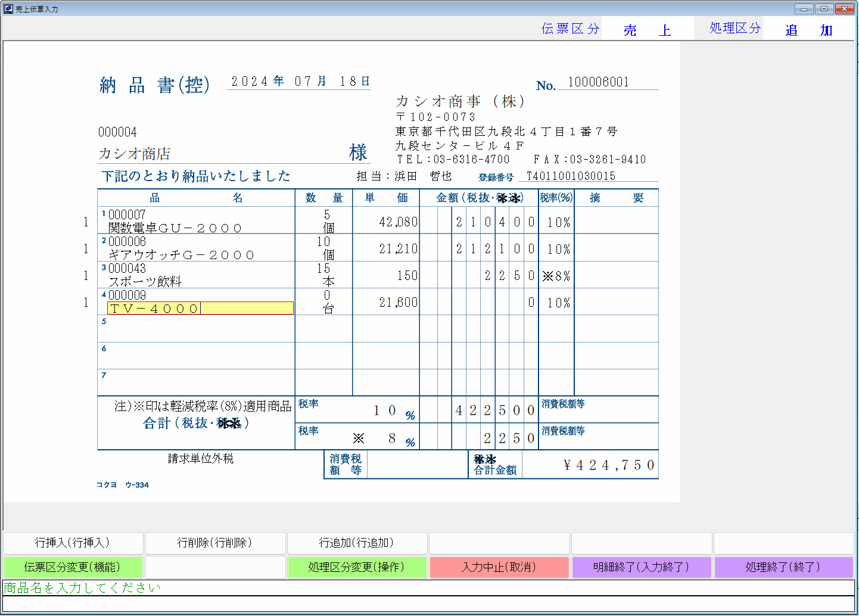Click product name 関数電卓GU-2000
This screenshot has width=859, height=616.
(175, 228)
